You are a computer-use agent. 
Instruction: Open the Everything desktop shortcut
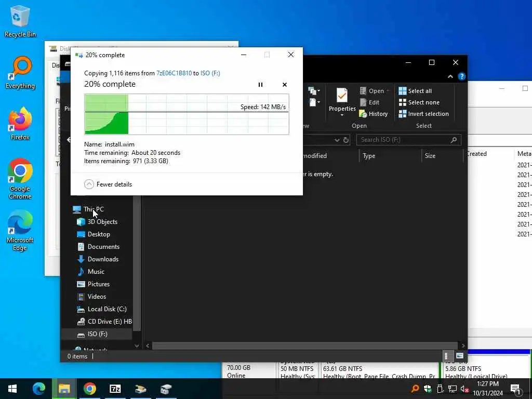[x=20, y=73]
